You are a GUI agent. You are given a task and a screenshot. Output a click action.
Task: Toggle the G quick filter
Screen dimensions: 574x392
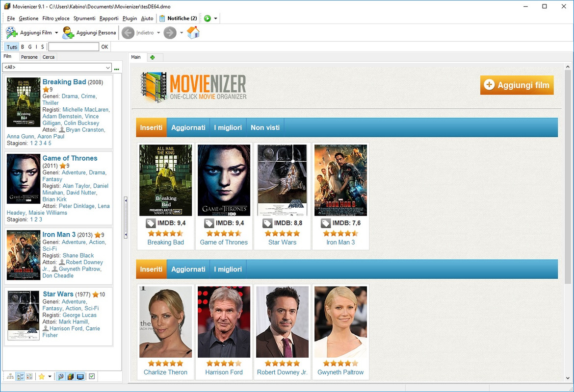(30, 47)
